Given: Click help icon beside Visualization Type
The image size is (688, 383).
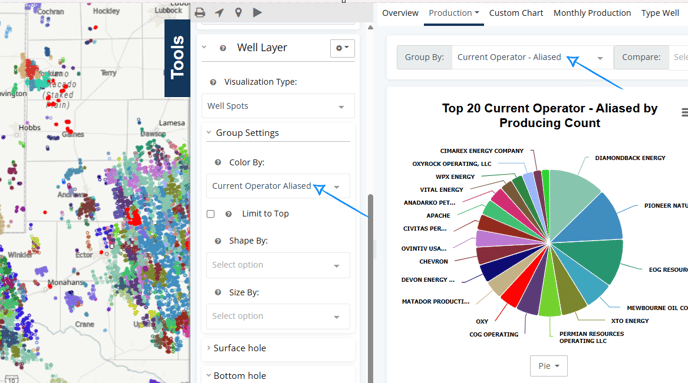Looking at the screenshot, I should [x=213, y=82].
